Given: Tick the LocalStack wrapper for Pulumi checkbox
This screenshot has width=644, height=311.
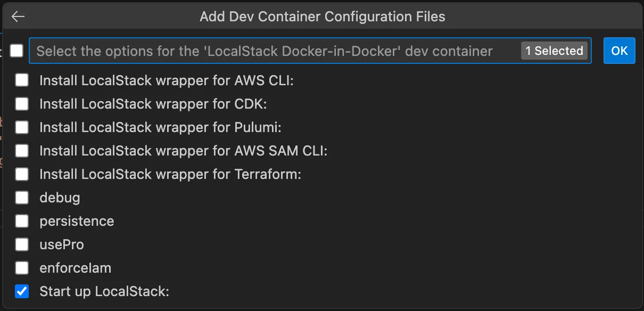Looking at the screenshot, I should pyautogui.click(x=22, y=127).
